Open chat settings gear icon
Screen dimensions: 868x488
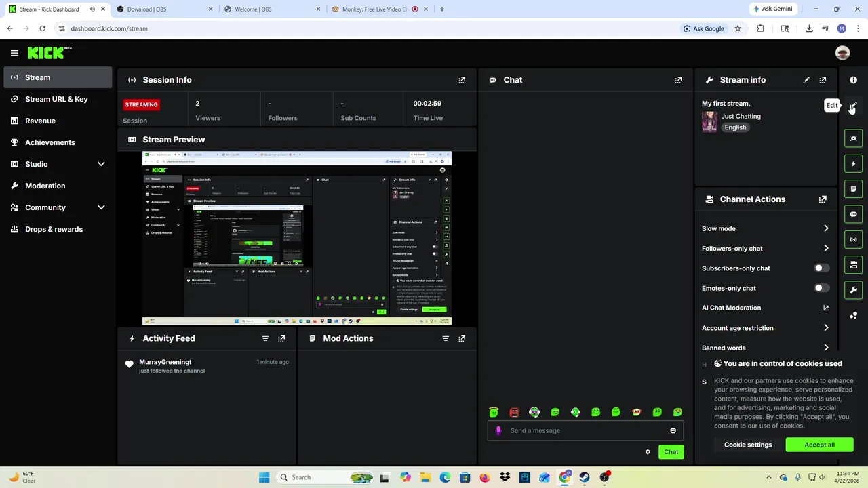click(x=648, y=452)
